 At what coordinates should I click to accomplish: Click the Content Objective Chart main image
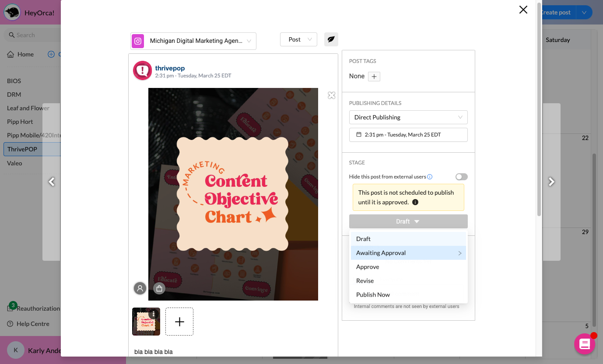(x=233, y=194)
